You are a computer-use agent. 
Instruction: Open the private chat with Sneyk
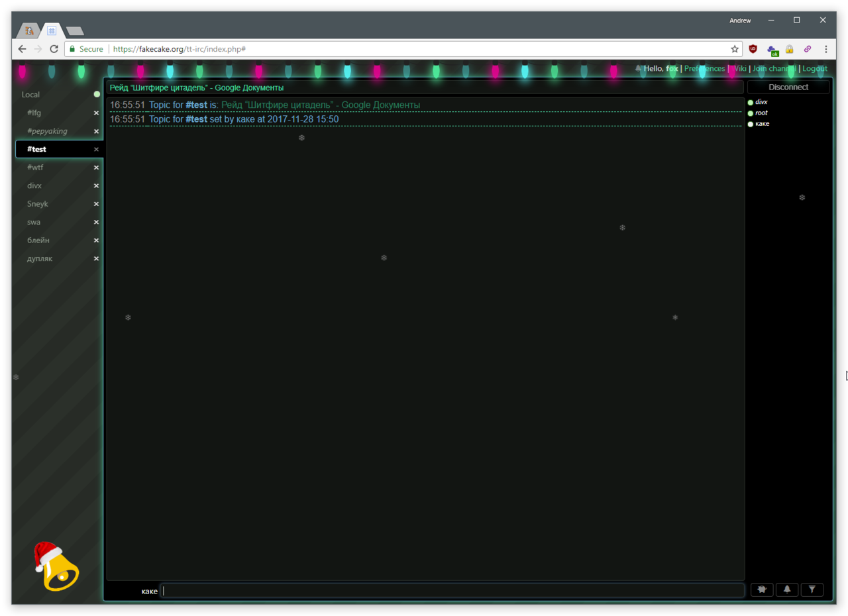pyautogui.click(x=37, y=204)
